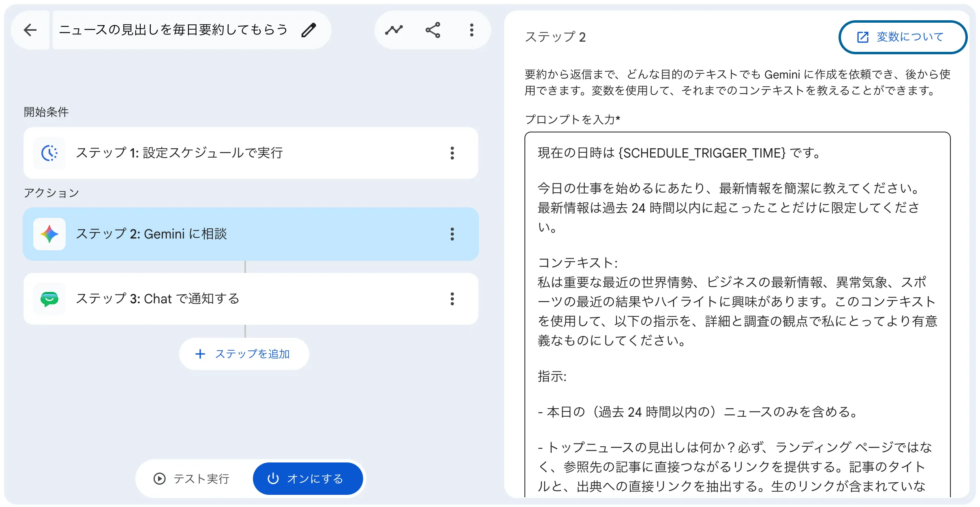This screenshot has height=507, width=980.
Task: Open the activity graph icon
Action: 394,30
